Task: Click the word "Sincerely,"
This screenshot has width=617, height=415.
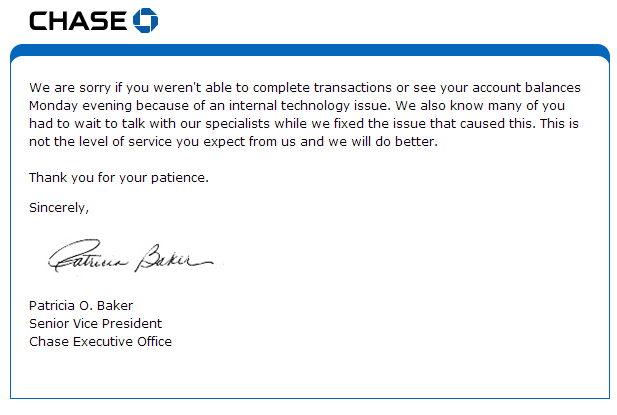Action: point(60,209)
